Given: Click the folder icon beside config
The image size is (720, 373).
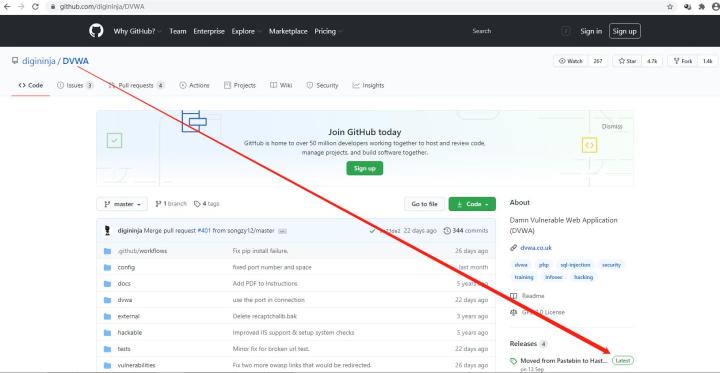Looking at the screenshot, I should point(107,267).
